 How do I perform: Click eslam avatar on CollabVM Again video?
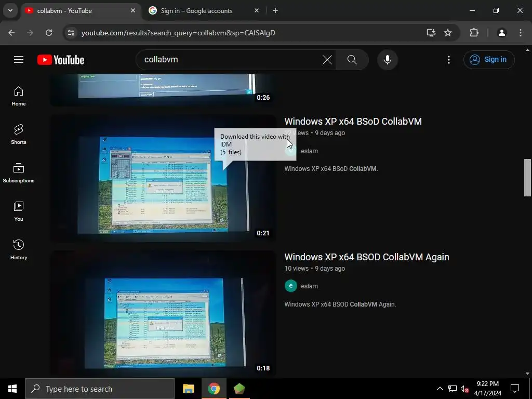[x=291, y=286]
